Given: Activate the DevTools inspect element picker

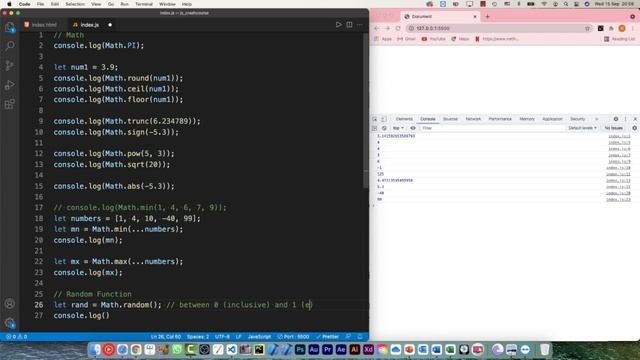Looking at the screenshot, I should [x=375, y=119].
